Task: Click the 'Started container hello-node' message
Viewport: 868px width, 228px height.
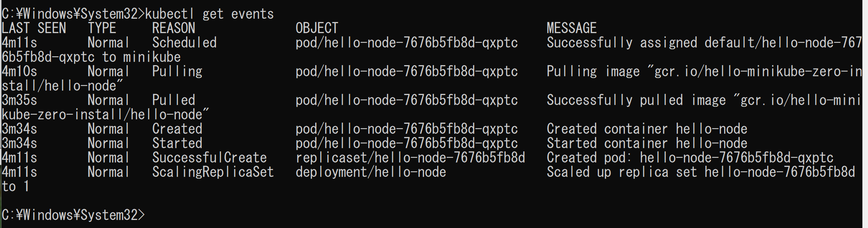Action: (x=647, y=143)
